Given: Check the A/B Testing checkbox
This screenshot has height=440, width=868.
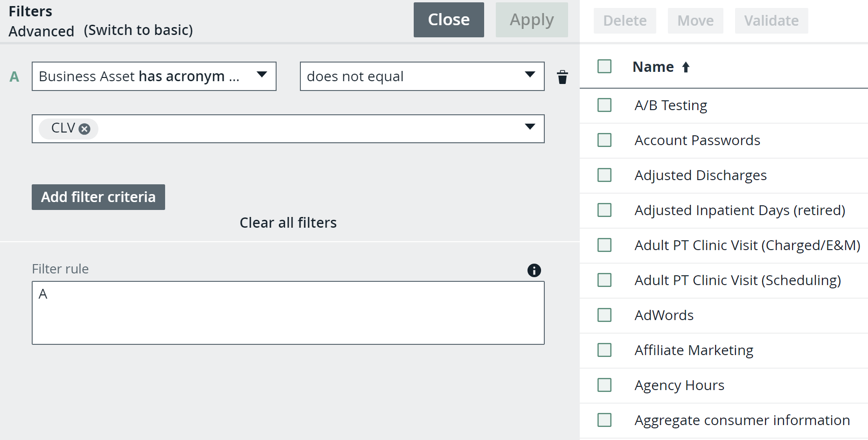Looking at the screenshot, I should [x=604, y=105].
